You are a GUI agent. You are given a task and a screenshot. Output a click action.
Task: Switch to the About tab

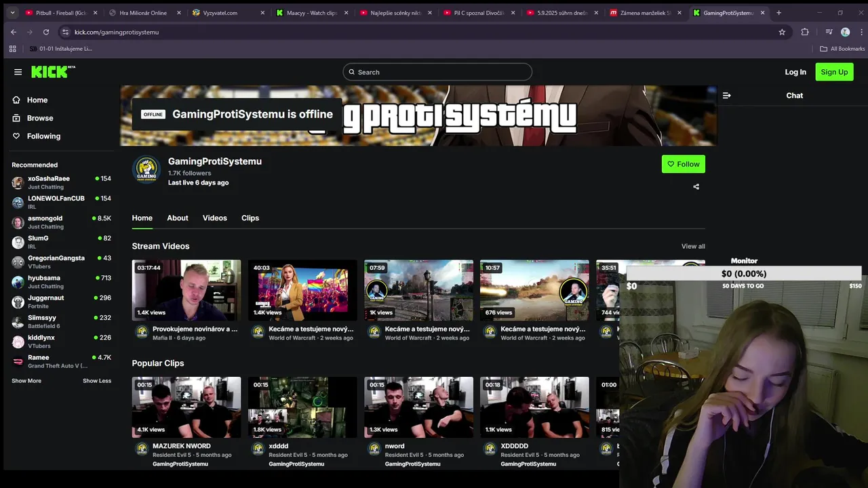click(178, 218)
